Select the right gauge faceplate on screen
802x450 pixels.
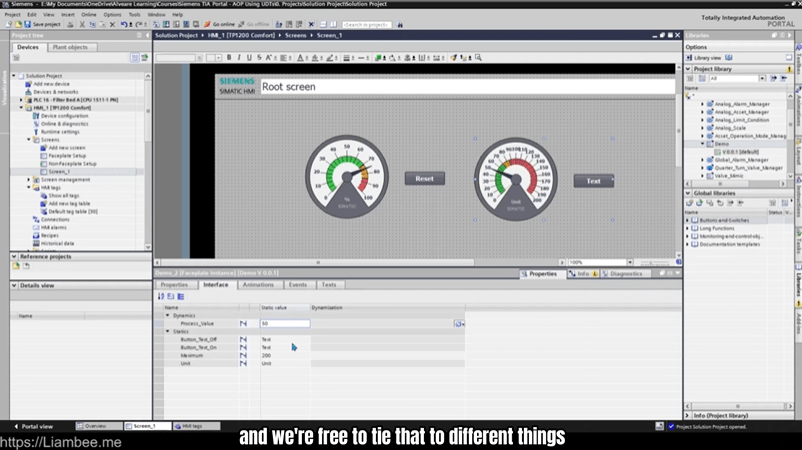(516, 173)
